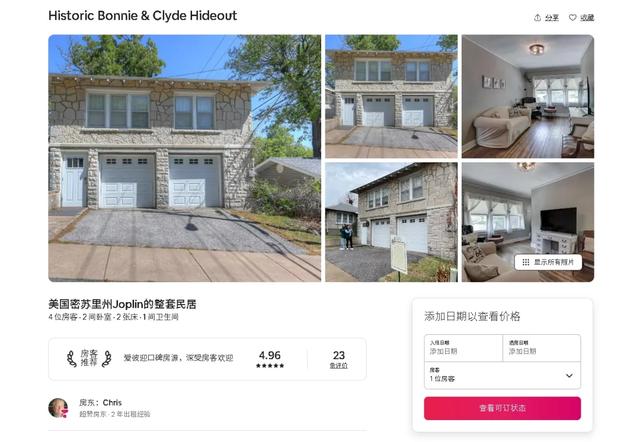Click the pink check availability button

[x=502, y=408]
